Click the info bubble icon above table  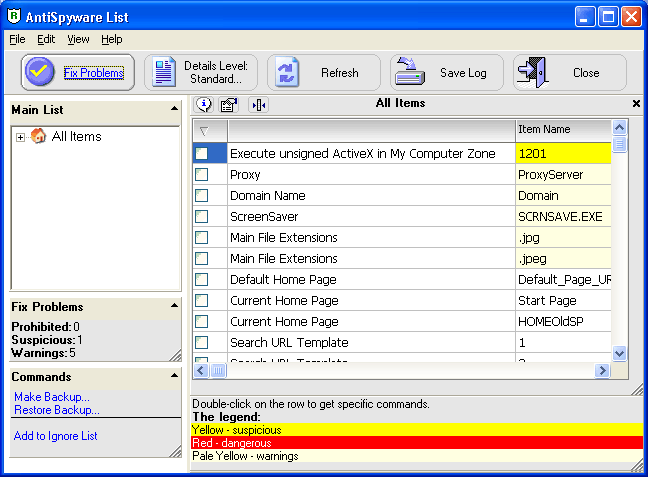click(x=204, y=105)
